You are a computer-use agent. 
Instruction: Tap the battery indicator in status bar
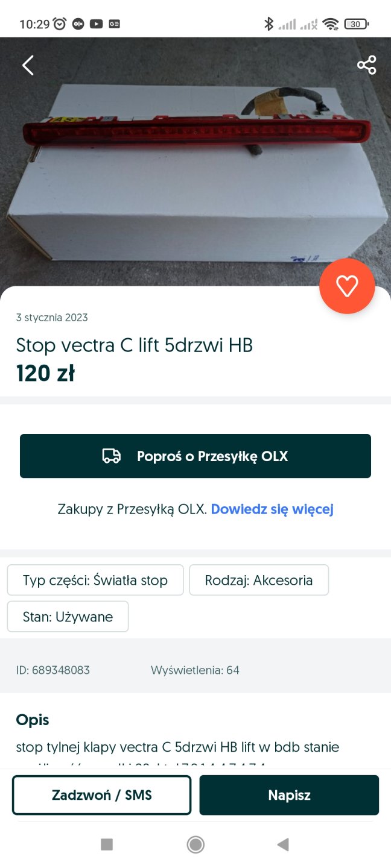(356, 24)
